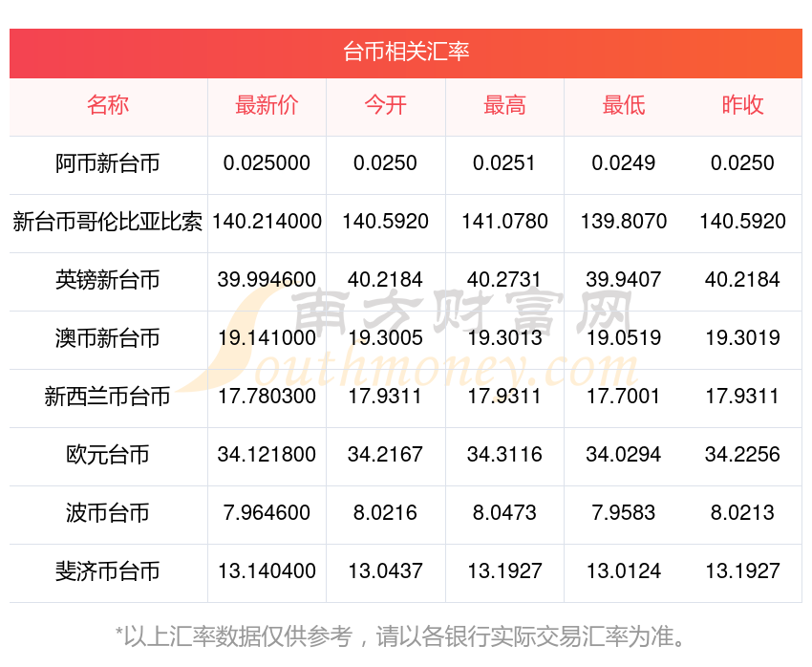Click the high value 8.0473
This screenshot has height=667, width=812.
click(504, 513)
